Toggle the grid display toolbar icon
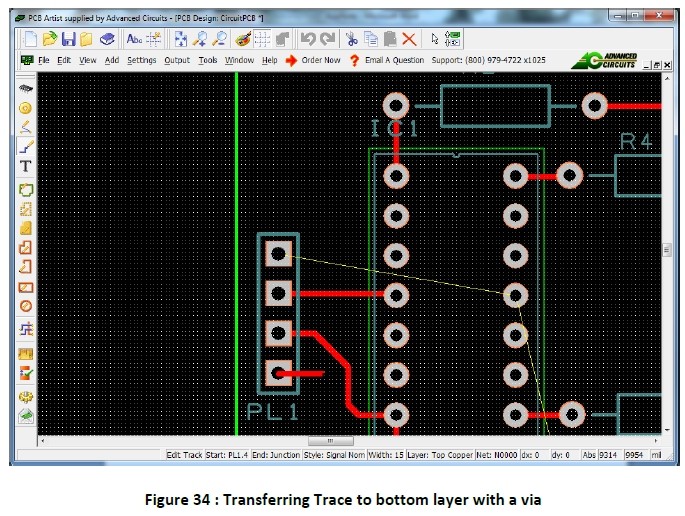The width and height of the screenshot is (685, 516). pos(262,39)
